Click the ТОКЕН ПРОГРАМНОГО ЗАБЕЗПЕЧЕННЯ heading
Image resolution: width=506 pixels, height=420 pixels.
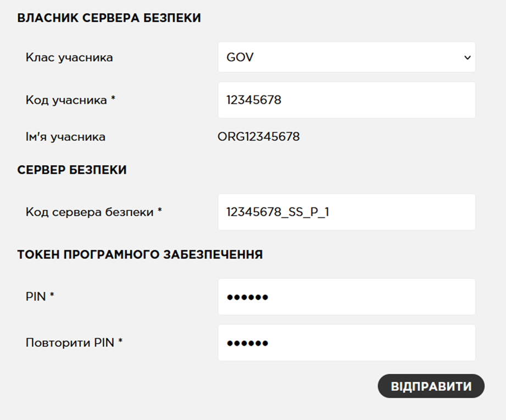(140, 255)
